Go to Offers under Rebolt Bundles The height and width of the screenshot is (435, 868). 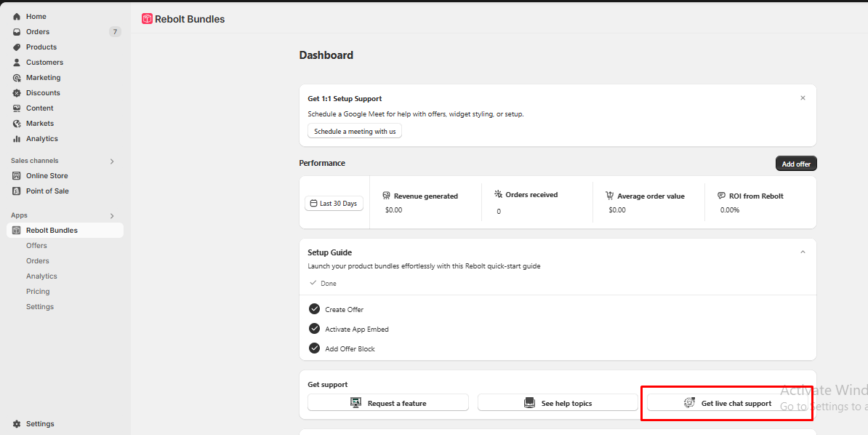coord(36,245)
